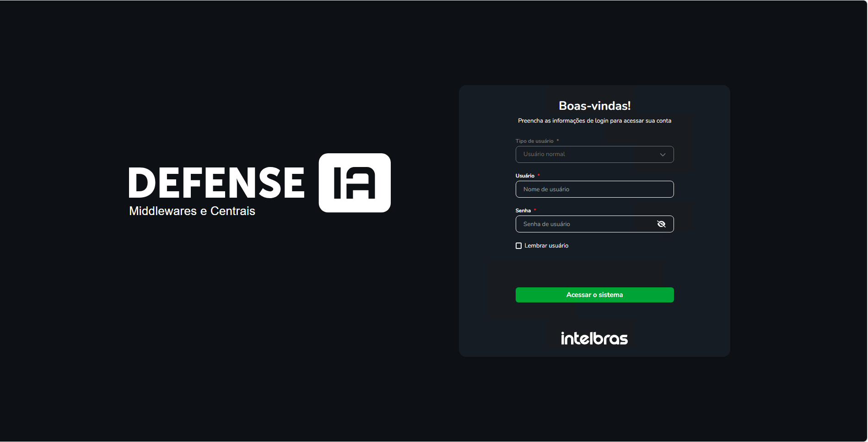Click the DEFENSE wordmark text
The width and height of the screenshot is (868, 442).
pos(216,183)
